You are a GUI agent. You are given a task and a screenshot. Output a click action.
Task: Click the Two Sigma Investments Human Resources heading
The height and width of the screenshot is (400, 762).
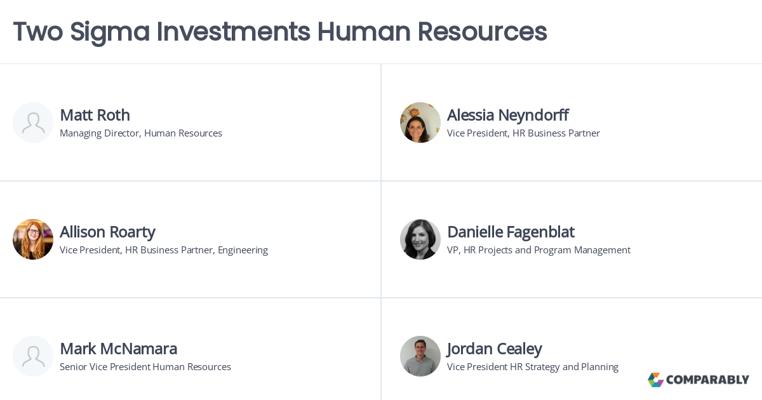point(280,32)
